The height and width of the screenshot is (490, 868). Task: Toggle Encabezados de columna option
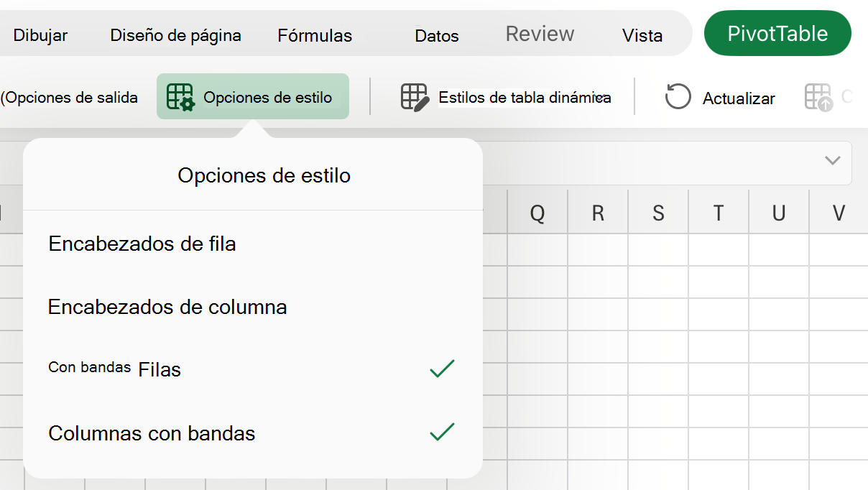point(252,308)
